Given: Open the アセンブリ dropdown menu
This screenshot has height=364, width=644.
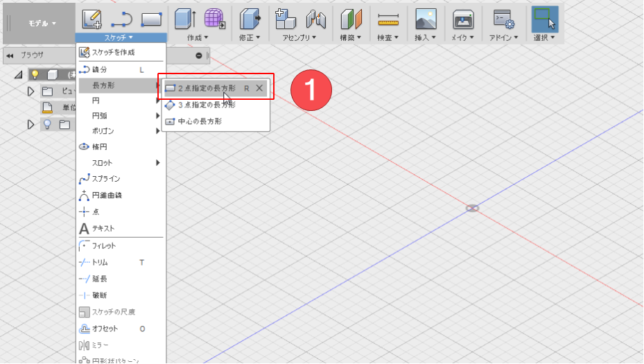Looking at the screenshot, I should pos(299,37).
